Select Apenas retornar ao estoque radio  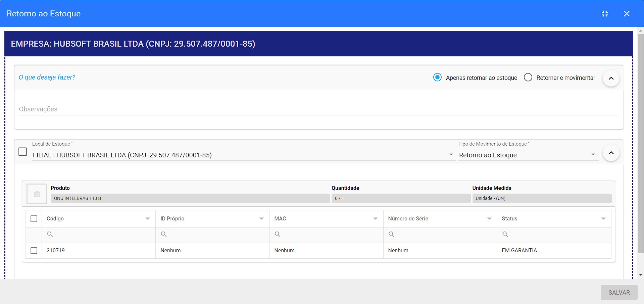tap(437, 78)
